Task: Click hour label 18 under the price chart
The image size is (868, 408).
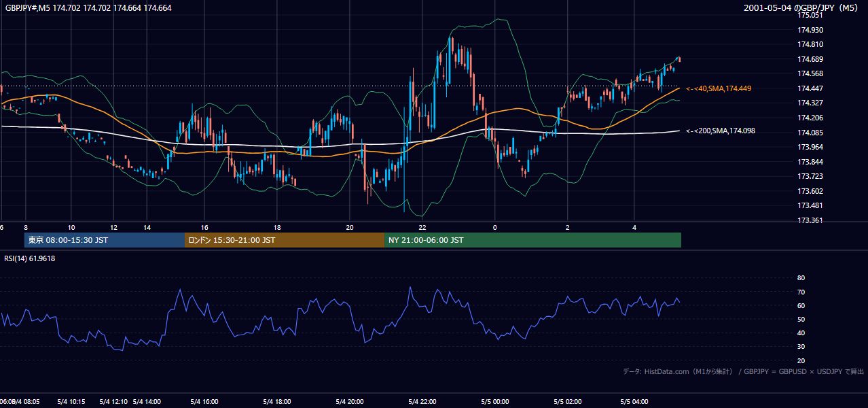Action: pyautogui.click(x=277, y=227)
